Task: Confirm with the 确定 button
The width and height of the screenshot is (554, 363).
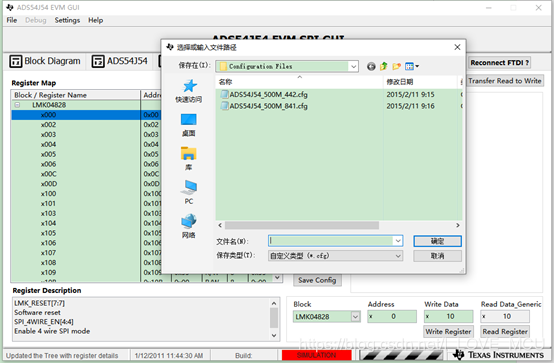Action: click(437, 241)
